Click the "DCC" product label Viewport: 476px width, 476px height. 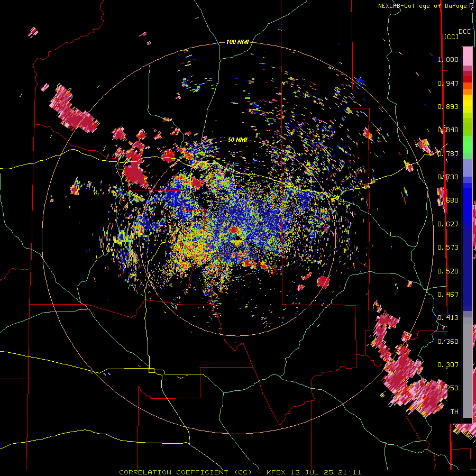click(x=464, y=32)
